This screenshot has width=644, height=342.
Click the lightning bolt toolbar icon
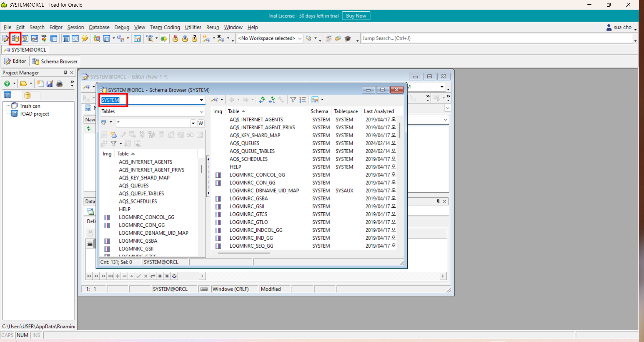pos(85,39)
